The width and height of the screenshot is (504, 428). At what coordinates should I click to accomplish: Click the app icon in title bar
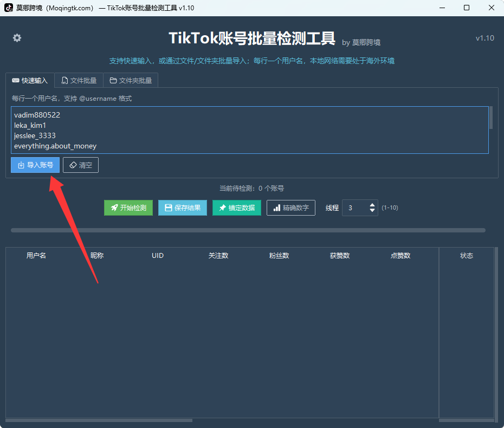tap(9, 8)
